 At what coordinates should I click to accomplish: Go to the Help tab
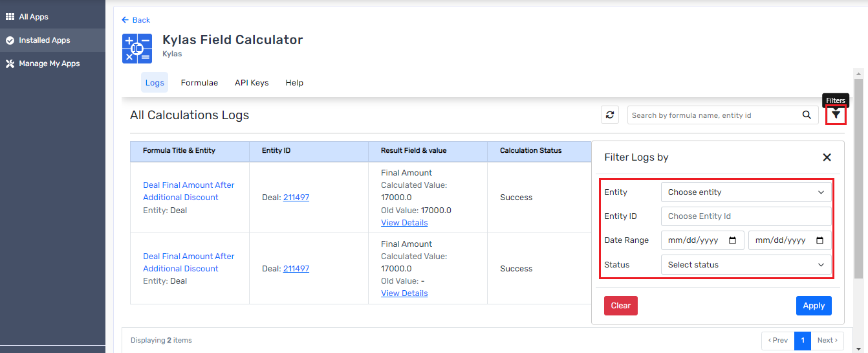[x=294, y=83]
